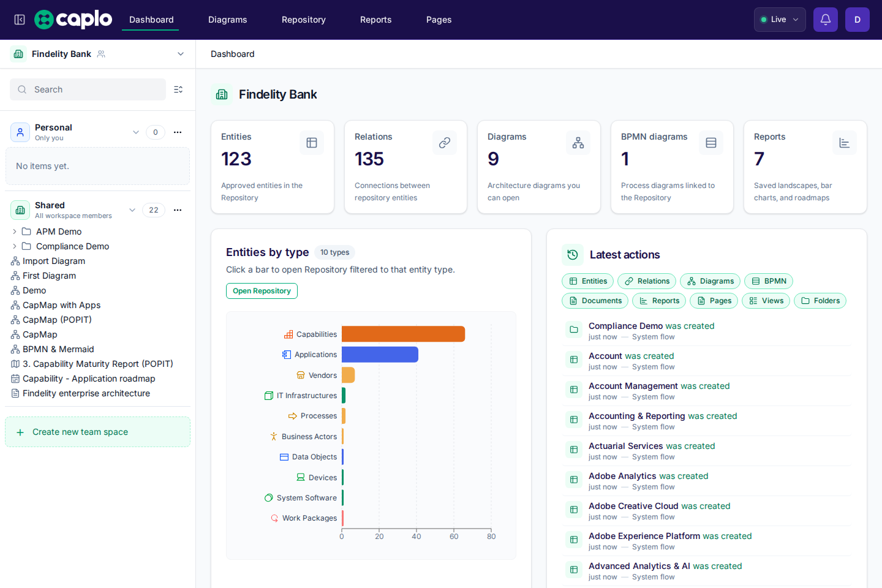
Task: Toggle the Folders filter chip
Action: (820, 301)
